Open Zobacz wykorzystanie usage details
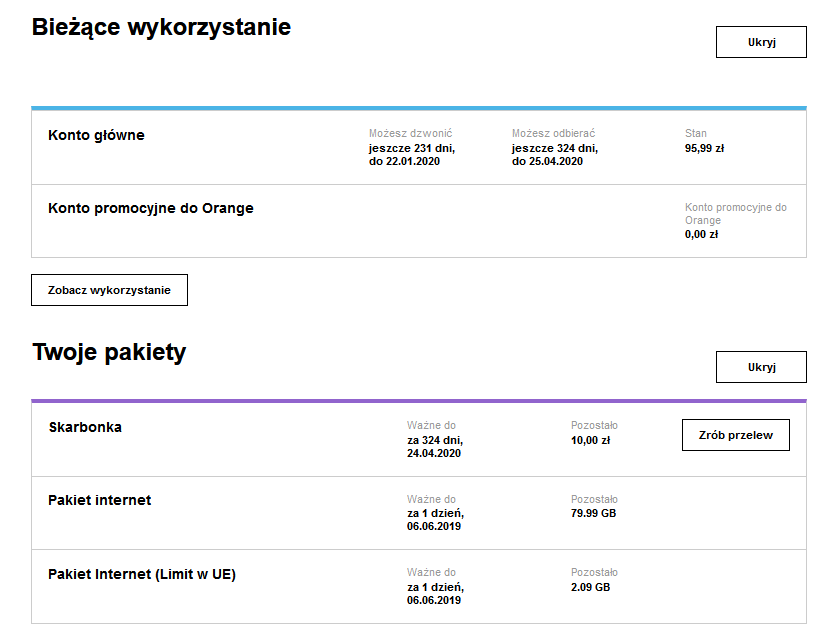The image size is (814, 637). coord(109,290)
